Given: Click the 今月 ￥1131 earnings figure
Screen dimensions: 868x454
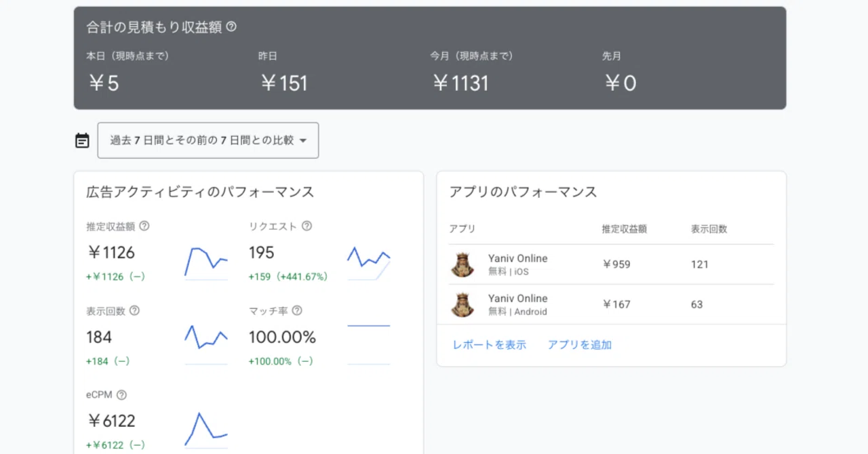Looking at the screenshot, I should pos(461,83).
